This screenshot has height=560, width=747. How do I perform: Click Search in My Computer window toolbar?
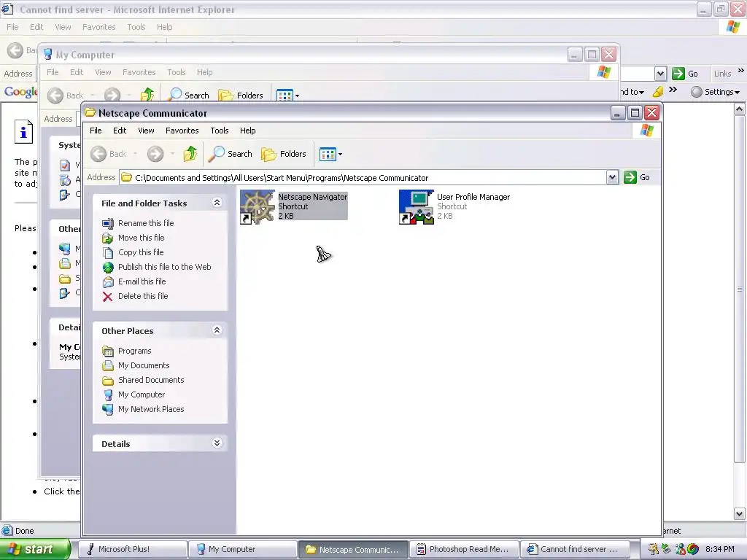pyautogui.click(x=189, y=96)
